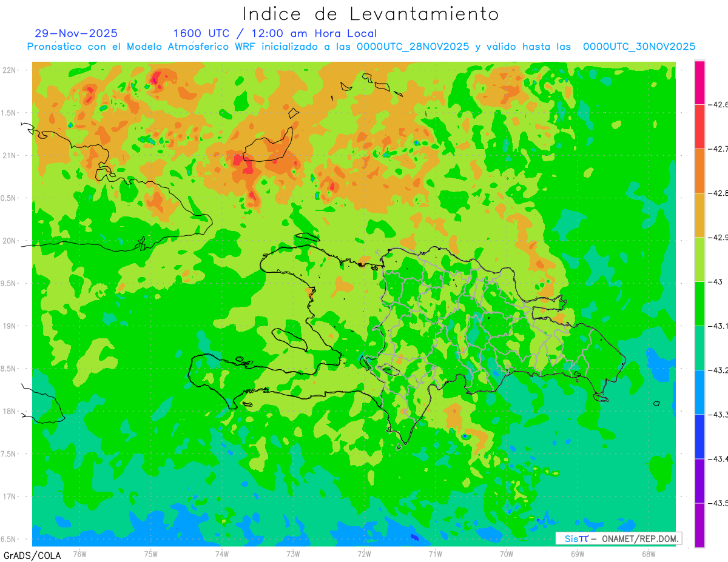
Task: Pick the teal swatch between -43.1 and -43.2
Action: pos(699,347)
